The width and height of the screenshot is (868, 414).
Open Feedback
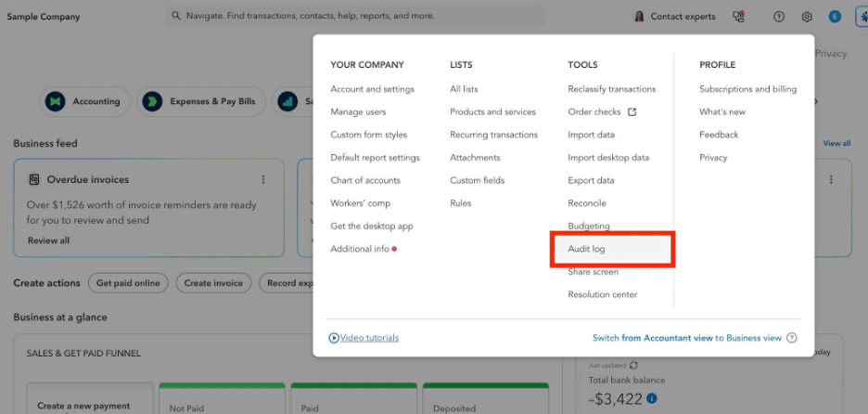pyautogui.click(x=719, y=135)
